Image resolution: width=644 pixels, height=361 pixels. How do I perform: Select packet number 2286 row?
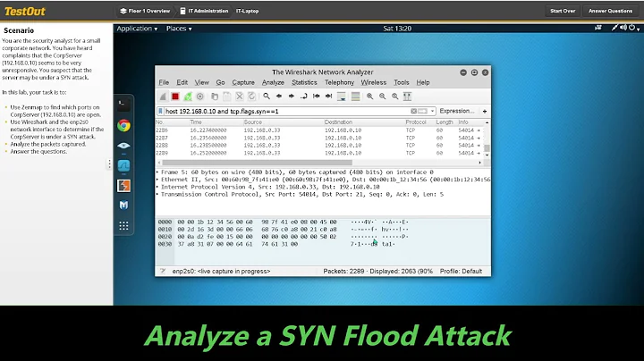[x=319, y=130]
